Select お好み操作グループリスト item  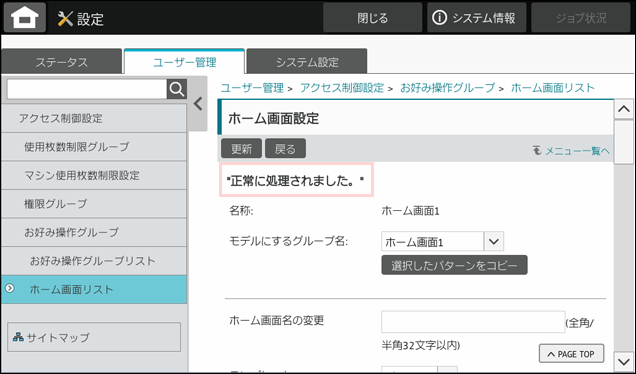tap(94, 261)
